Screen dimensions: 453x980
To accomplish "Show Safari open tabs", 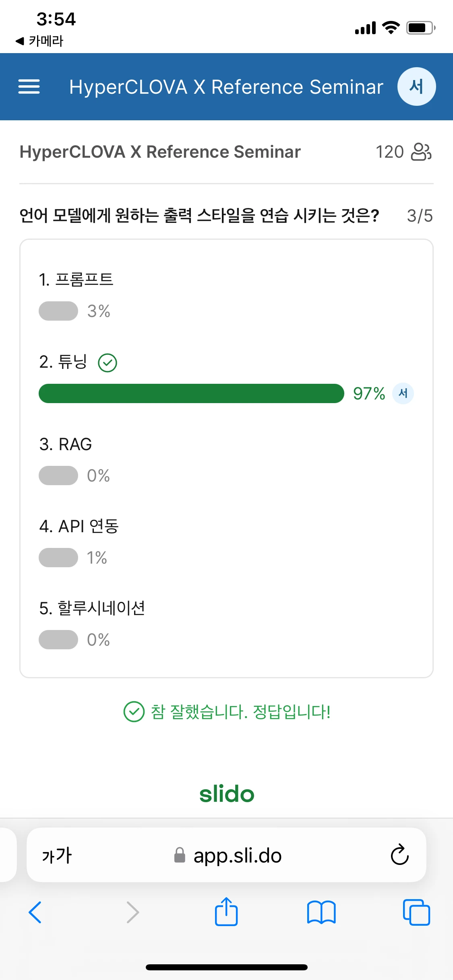I will [x=416, y=912].
